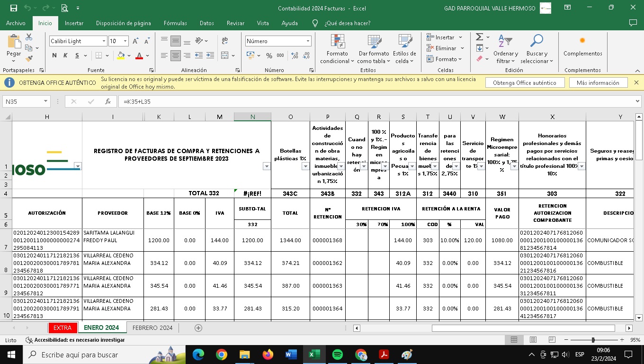Click the font color red swatch
The image size is (644, 364).
pos(139,55)
